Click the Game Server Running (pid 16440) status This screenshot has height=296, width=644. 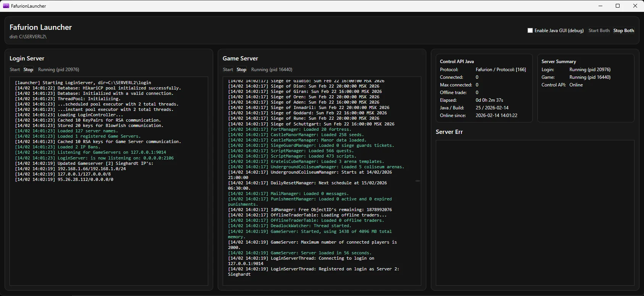(272, 70)
